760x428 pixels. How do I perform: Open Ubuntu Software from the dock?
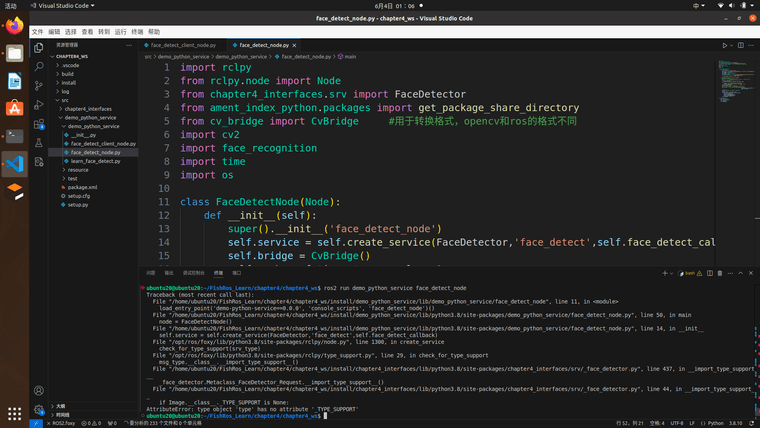[15, 109]
